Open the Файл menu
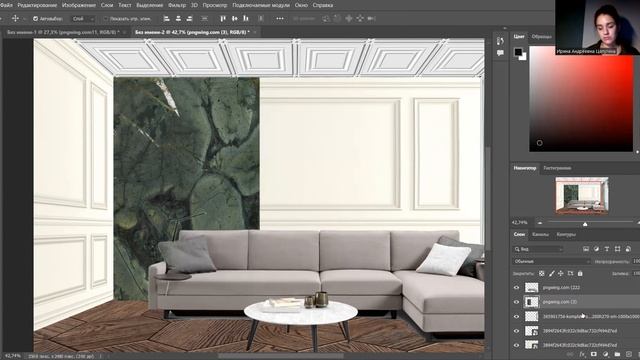 point(6,5)
